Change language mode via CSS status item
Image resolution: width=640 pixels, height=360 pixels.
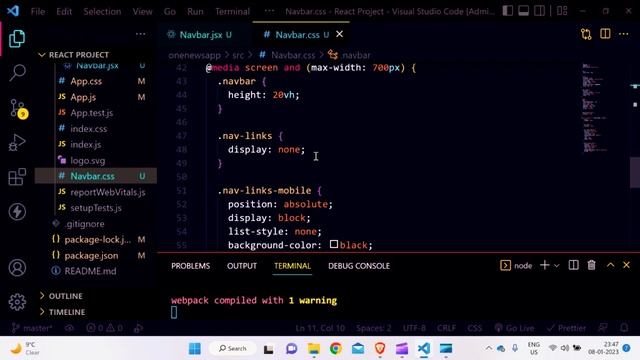click(474, 328)
